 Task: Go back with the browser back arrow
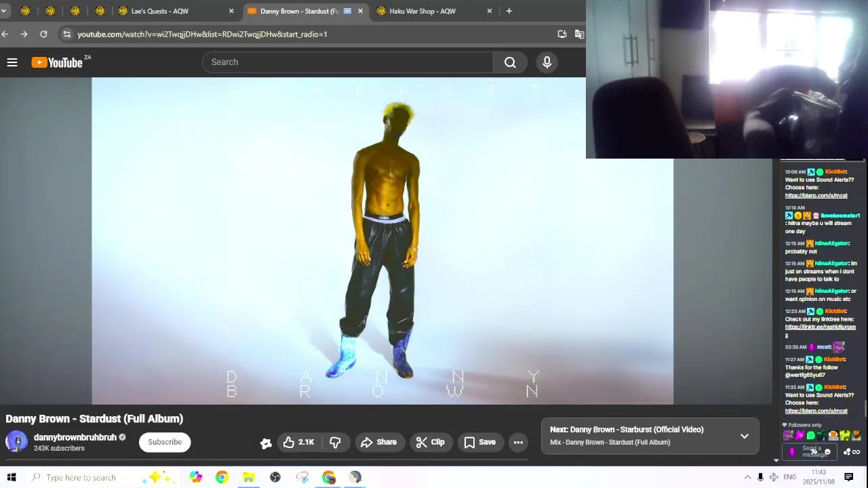(5, 34)
